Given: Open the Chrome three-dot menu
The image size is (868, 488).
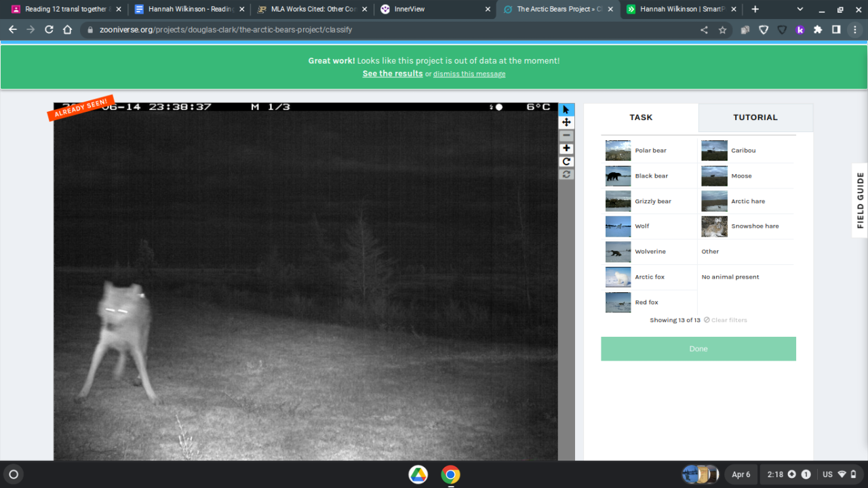Looking at the screenshot, I should click(x=854, y=30).
